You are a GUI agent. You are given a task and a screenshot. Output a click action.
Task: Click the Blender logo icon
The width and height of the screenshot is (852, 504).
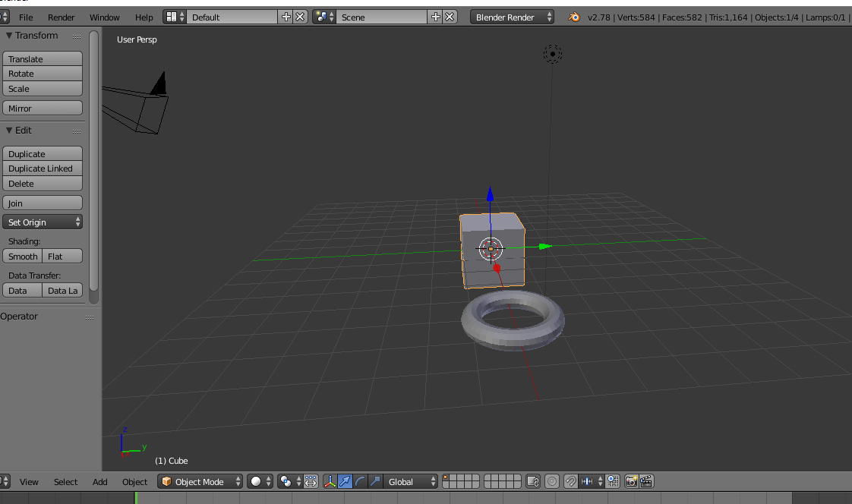coord(574,17)
